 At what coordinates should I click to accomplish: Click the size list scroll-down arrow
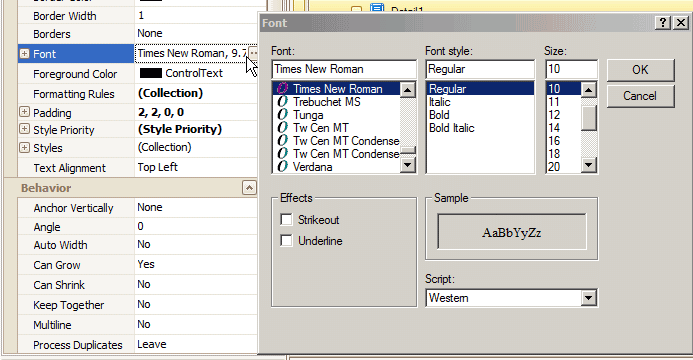[x=588, y=165]
